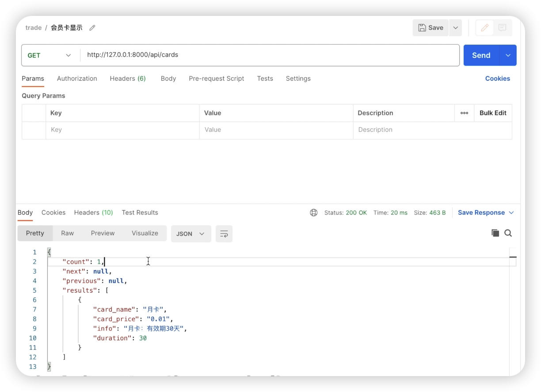Image resolution: width=541 pixels, height=392 pixels.
Task: Click the Cookies link
Action: [498, 79]
